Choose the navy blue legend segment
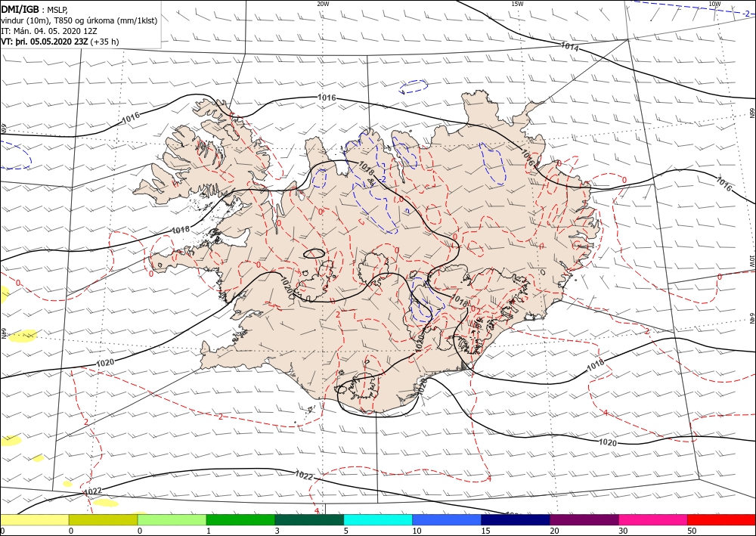 (516, 519)
